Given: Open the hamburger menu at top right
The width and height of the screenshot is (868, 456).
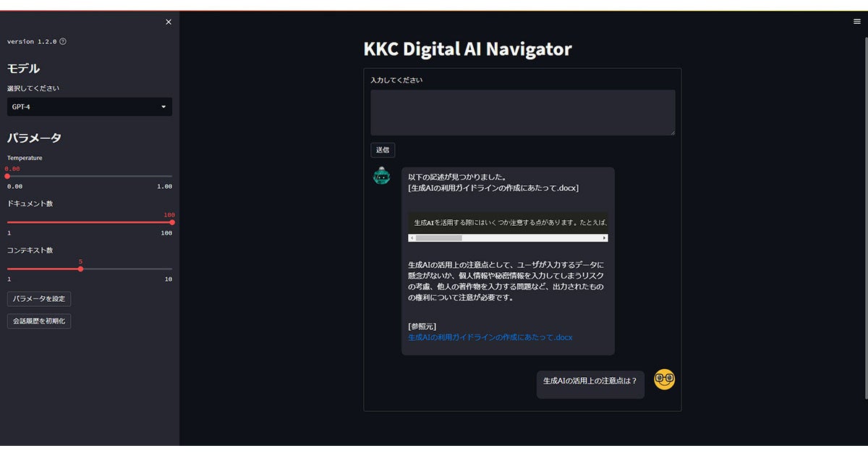Looking at the screenshot, I should 856,20.
